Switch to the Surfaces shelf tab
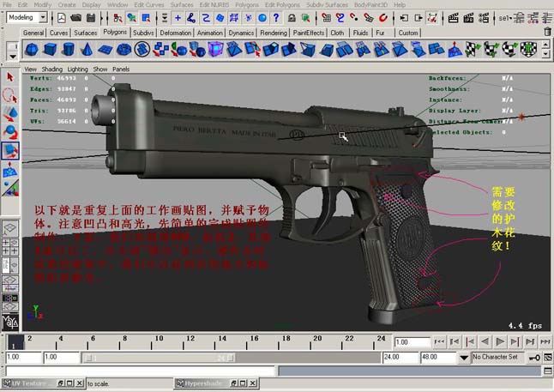554x392 pixels. [x=85, y=33]
